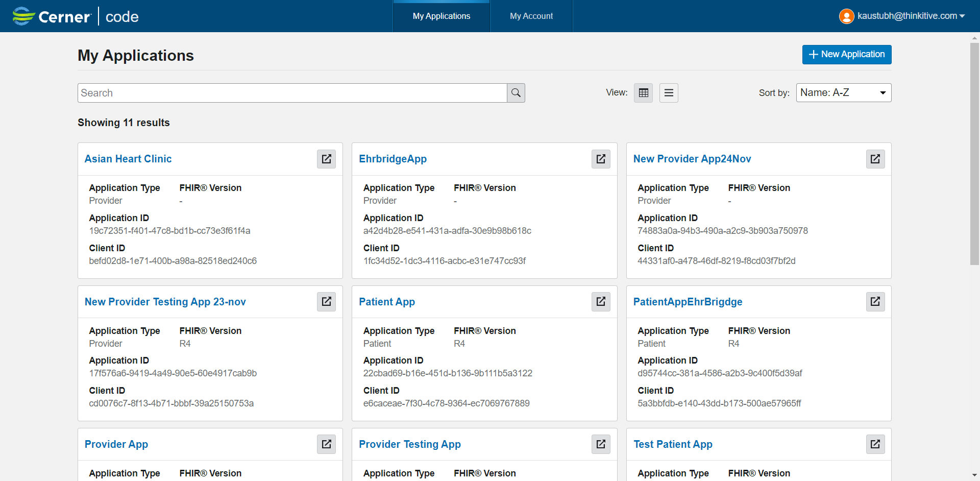Open Provider App external link icon

click(x=326, y=444)
